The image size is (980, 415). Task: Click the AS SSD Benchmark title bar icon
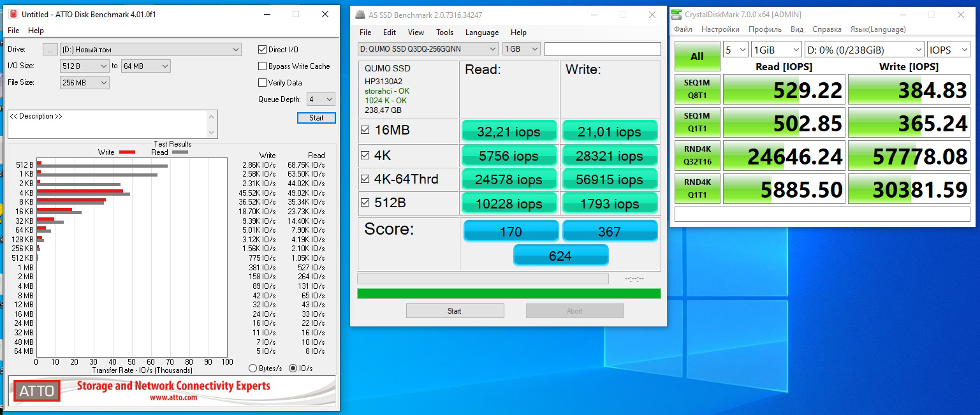coord(360,15)
